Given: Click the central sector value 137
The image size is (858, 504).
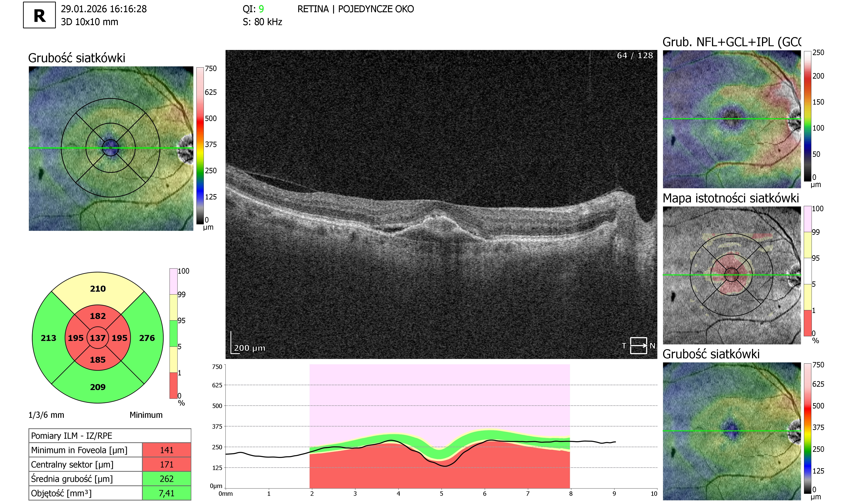Looking at the screenshot, I should pos(98,338).
